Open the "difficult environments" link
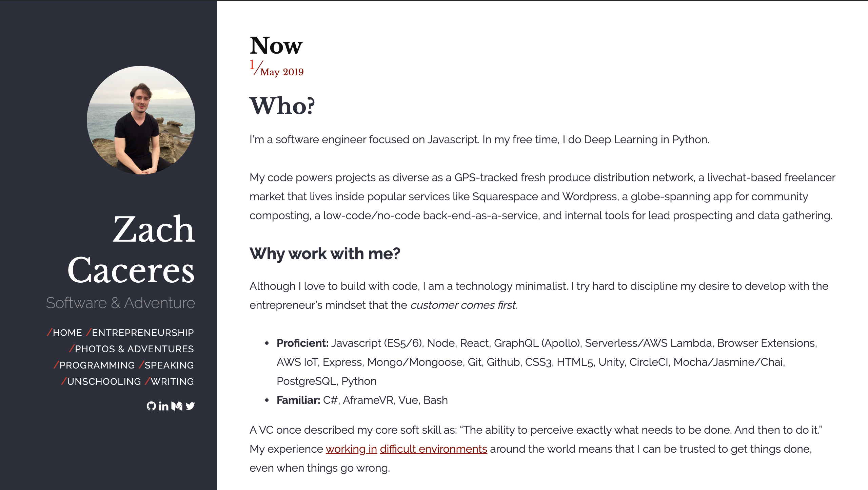The height and width of the screenshot is (490, 868). tap(433, 449)
